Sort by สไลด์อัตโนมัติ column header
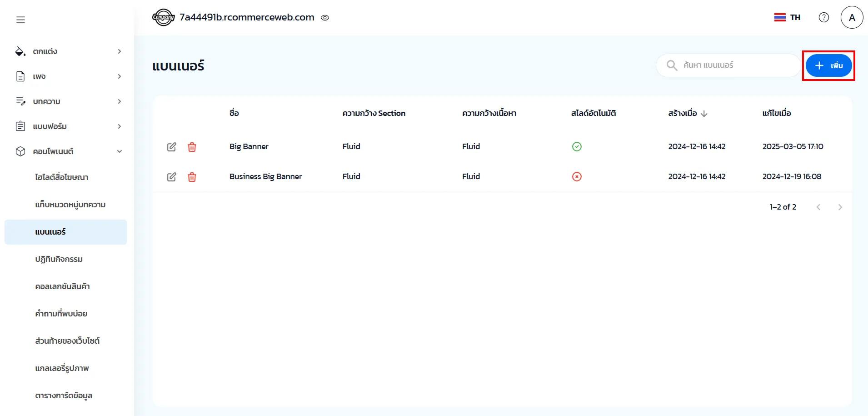Viewport: 868px width, 416px height. point(594,113)
